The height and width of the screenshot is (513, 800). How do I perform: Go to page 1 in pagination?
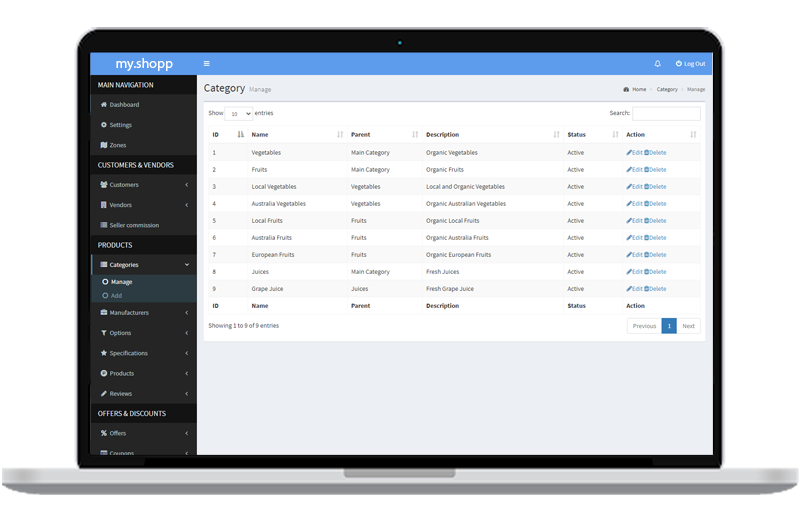pyautogui.click(x=669, y=326)
